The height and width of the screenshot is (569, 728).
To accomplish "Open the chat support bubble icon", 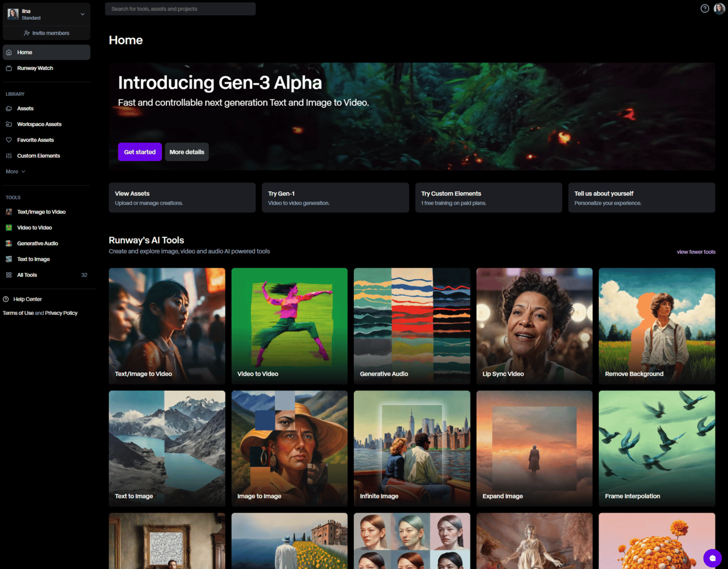I will pyautogui.click(x=712, y=558).
